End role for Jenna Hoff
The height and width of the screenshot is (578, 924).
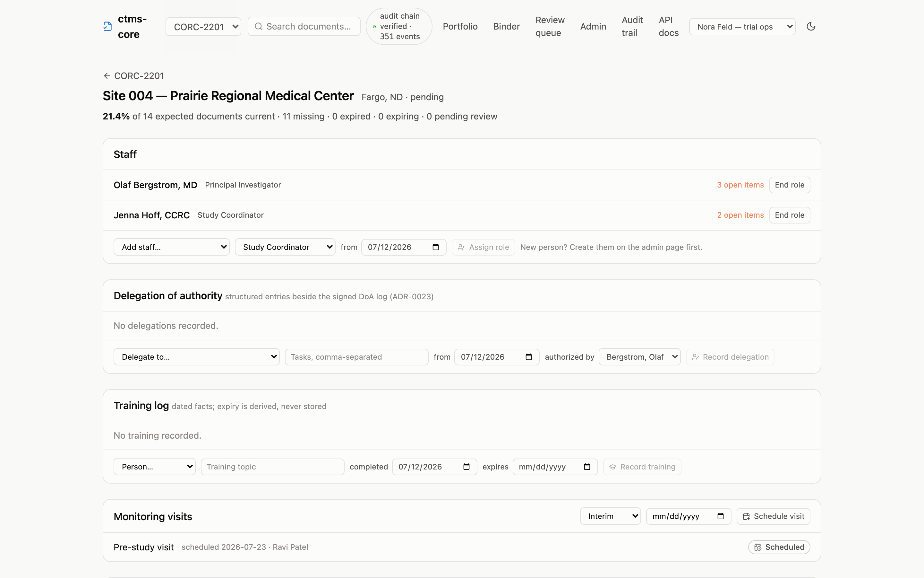(790, 215)
